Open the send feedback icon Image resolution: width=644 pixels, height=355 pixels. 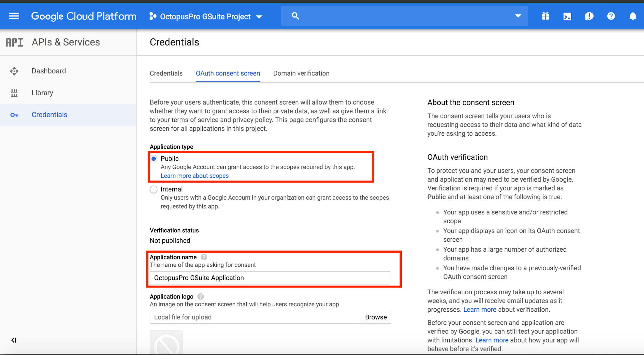[589, 16]
